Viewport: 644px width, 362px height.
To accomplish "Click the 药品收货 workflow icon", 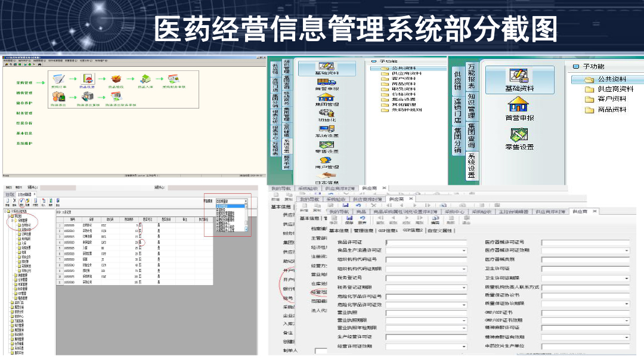I will click(x=88, y=78).
